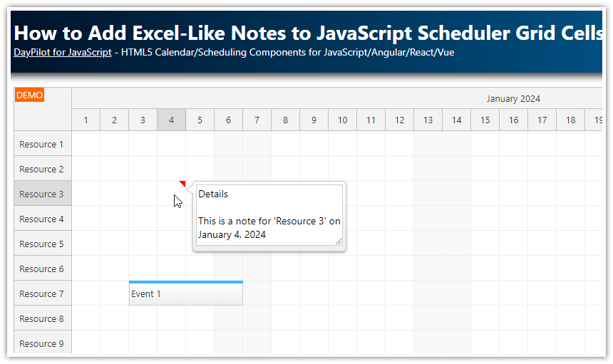Click inside the Details note textarea
Image resolution: width=613 pixels, height=364 pixels.
[x=269, y=214]
